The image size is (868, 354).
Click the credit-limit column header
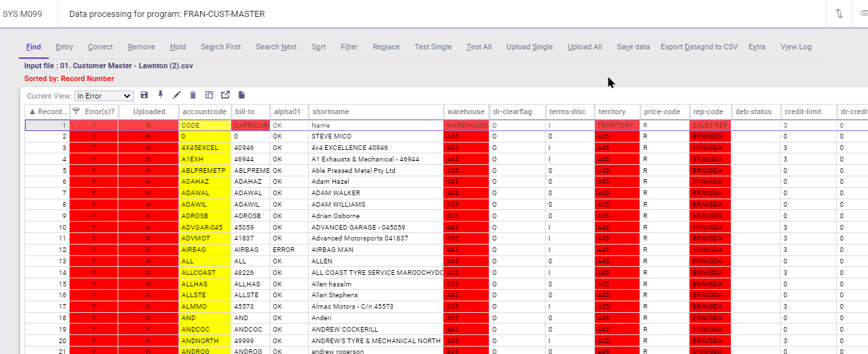point(809,111)
